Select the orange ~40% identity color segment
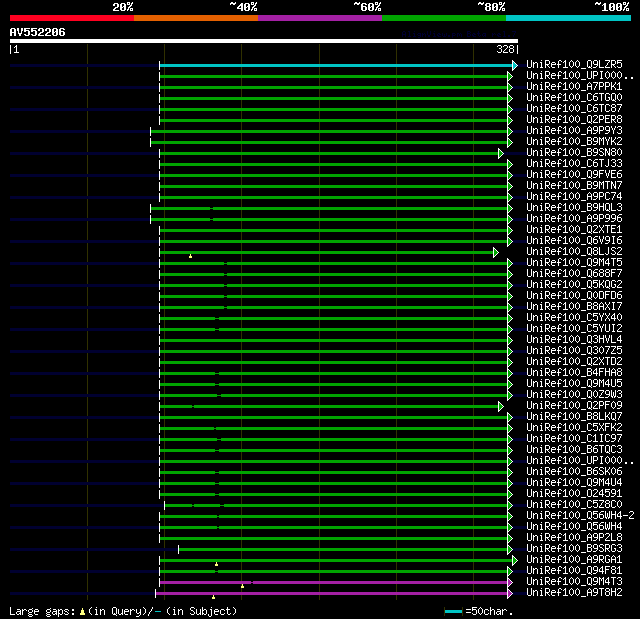 click(x=196, y=18)
